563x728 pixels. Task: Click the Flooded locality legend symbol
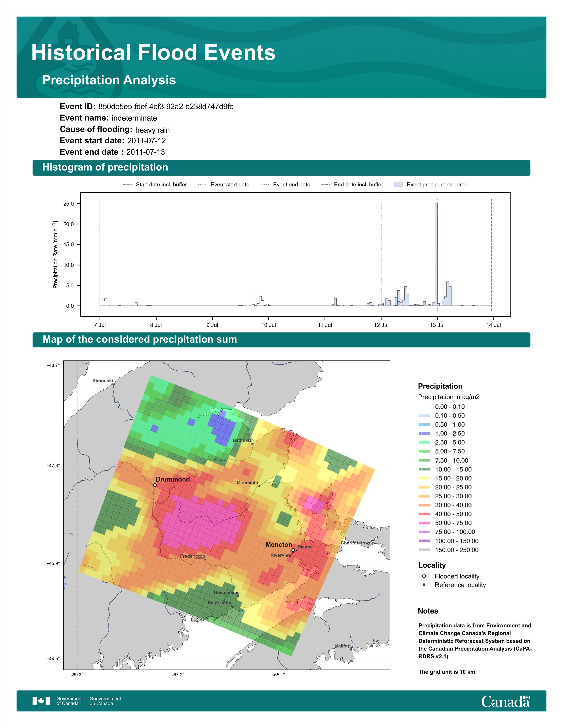tap(424, 576)
